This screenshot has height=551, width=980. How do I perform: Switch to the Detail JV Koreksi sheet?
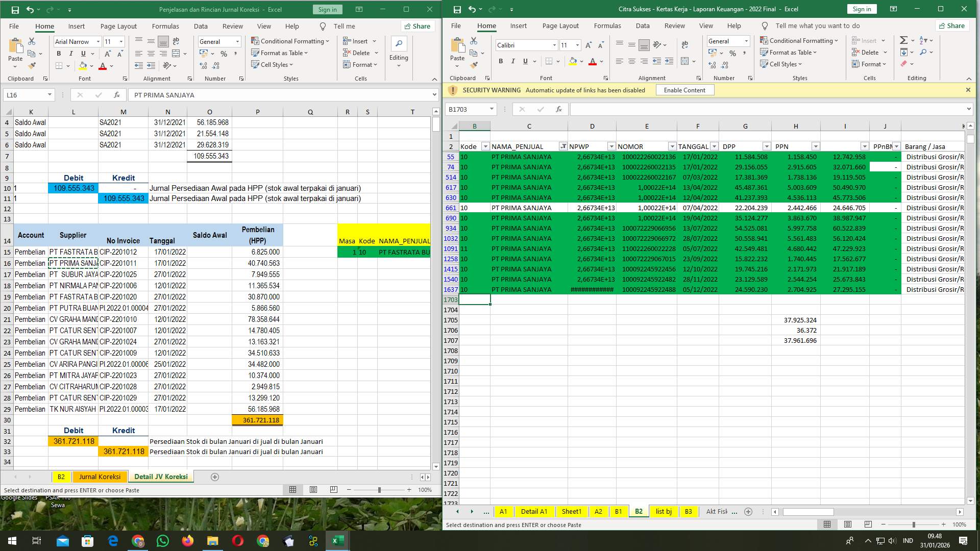pyautogui.click(x=161, y=477)
